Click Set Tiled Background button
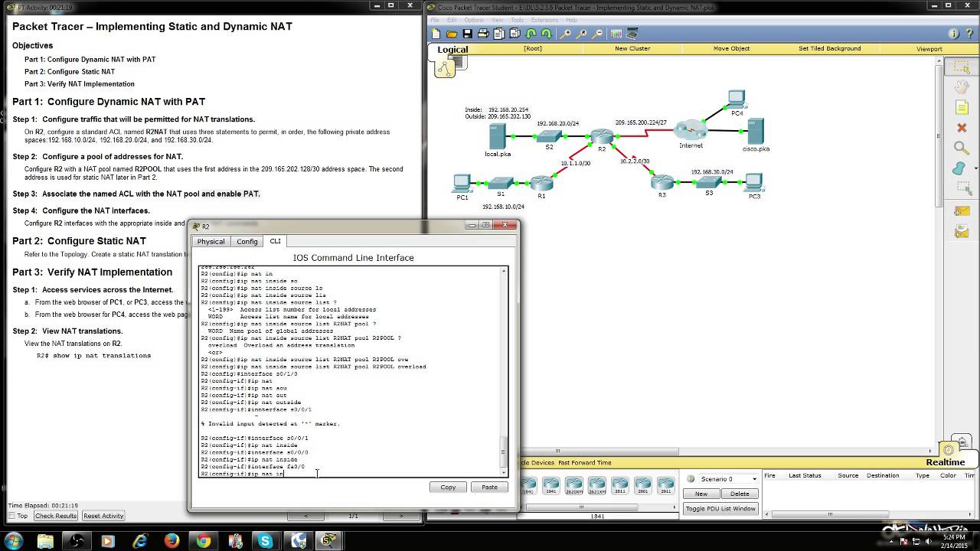This screenshot has width=980, height=551. click(x=829, y=48)
